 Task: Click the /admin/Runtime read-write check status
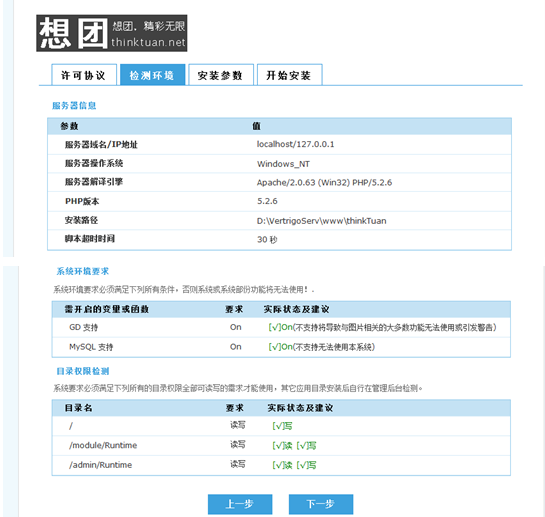tap(294, 465)
